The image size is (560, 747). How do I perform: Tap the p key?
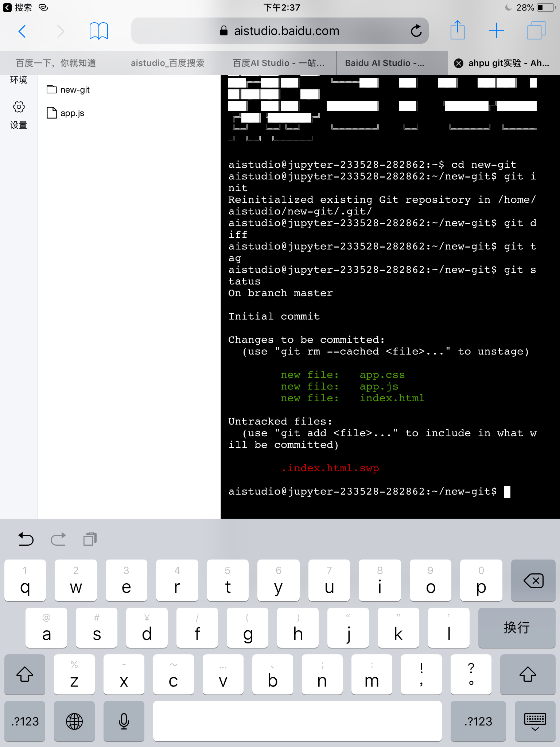pyautogui.click(x=481, y=580)
